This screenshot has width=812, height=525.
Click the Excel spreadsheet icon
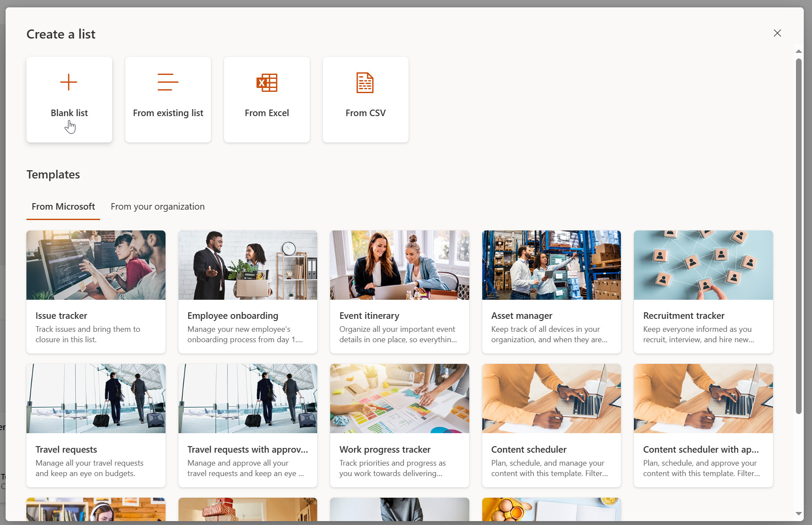(267, 82)
